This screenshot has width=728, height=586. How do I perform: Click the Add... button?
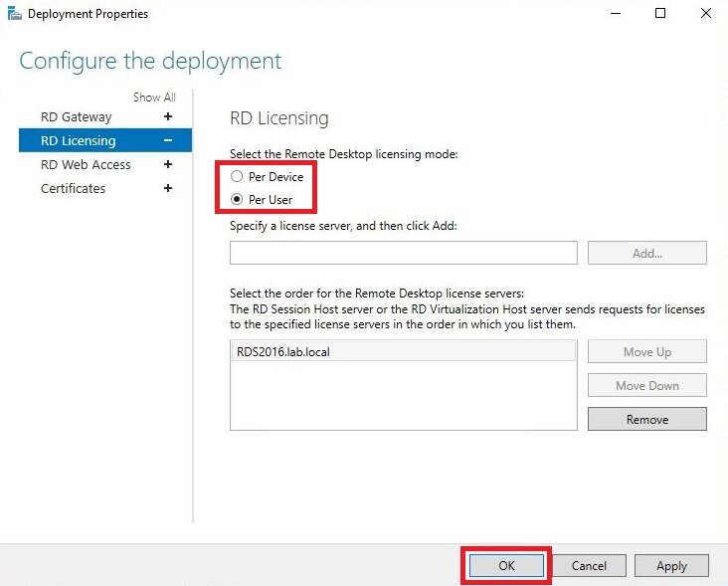(647, 253)
